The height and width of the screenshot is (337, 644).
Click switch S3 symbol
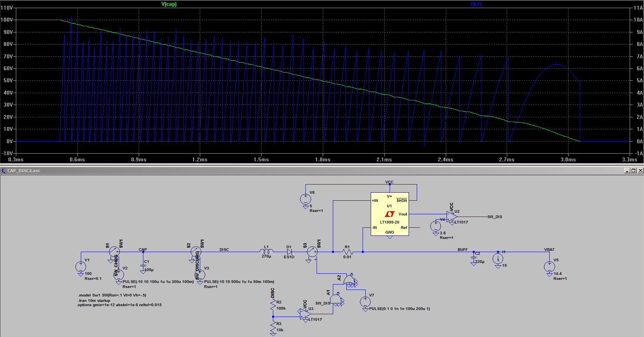312,252
